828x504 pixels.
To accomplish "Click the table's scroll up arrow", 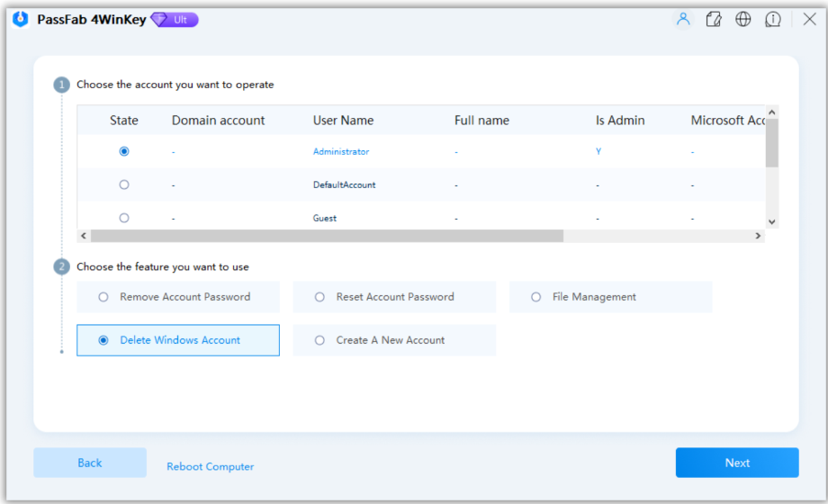I will tap(772, 112).
